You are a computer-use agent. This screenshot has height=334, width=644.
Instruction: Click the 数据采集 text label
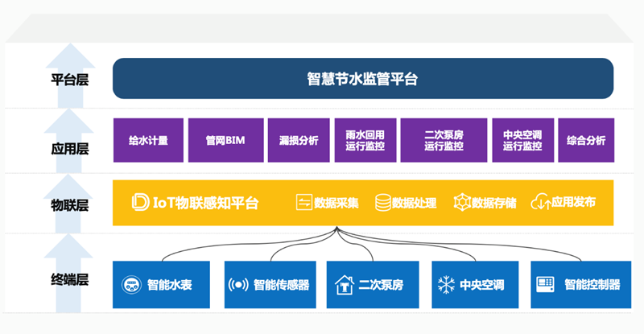click(336, 203)
